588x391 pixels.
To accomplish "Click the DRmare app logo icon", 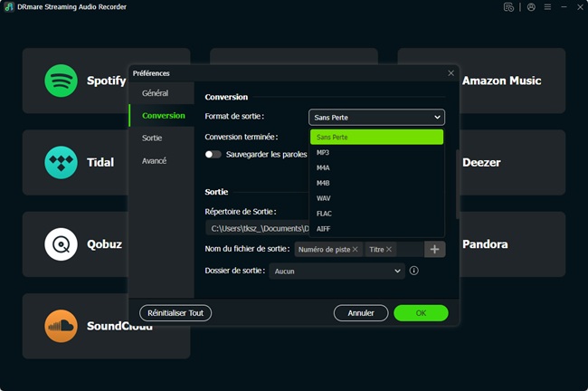I will [x=9, y=6].
